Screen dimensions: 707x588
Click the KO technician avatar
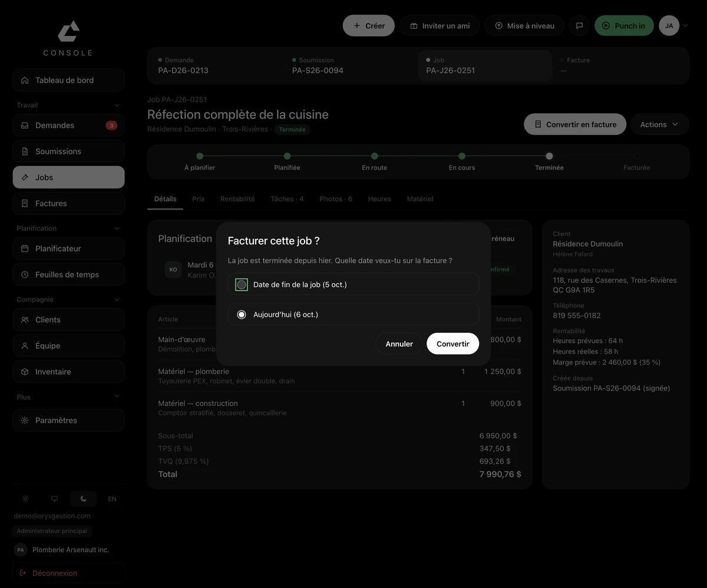pos(173,270)
